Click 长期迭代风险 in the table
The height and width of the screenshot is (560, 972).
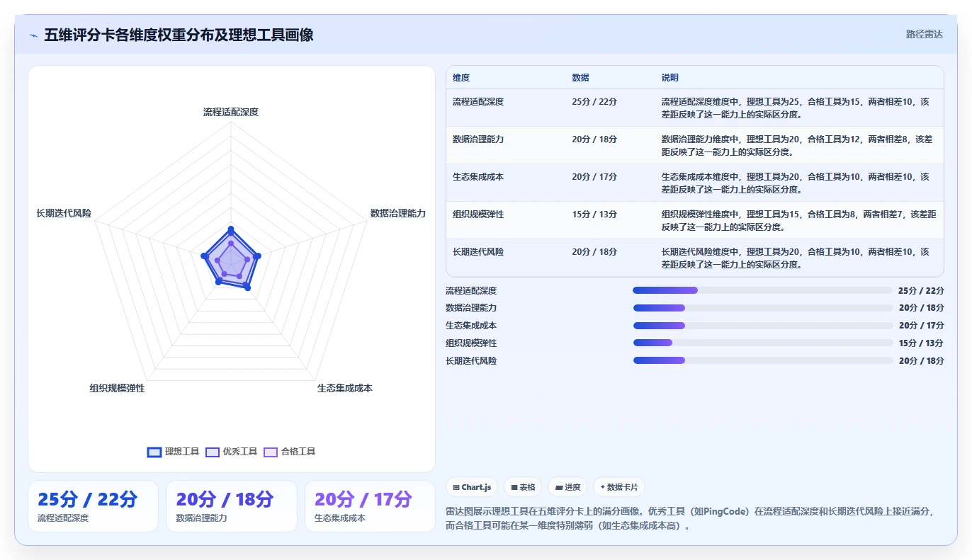click(478, 252)
